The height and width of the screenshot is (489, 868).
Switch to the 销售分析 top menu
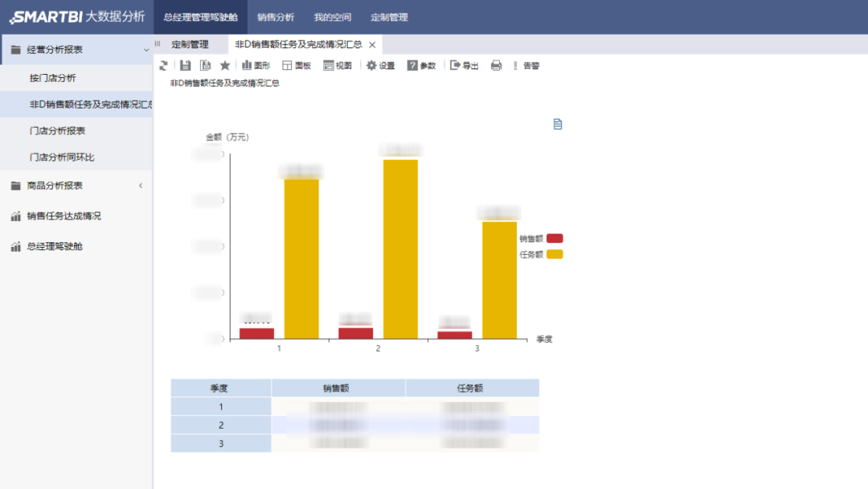coord(276,17)
